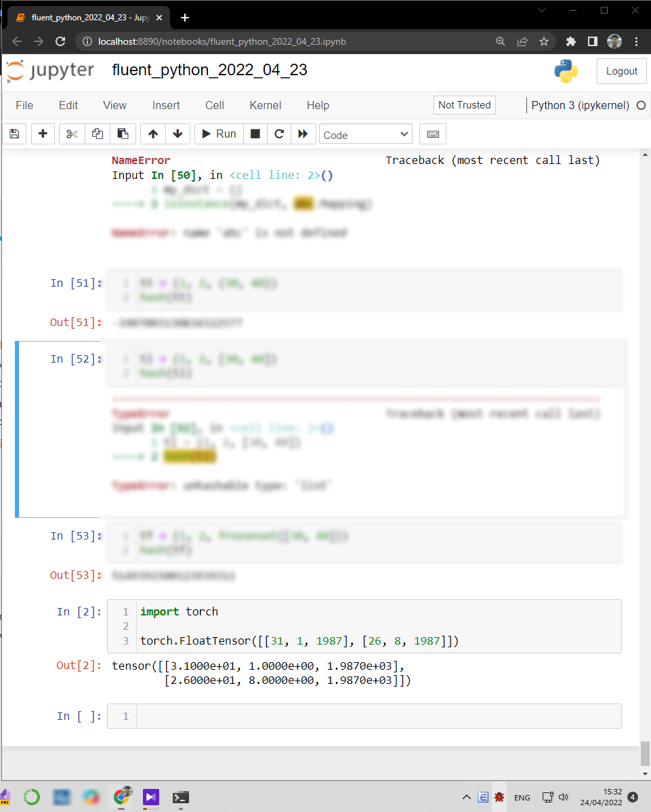This screenshot has height=812, width=651.
Task: Move selected cell up arrow icon
Action: point(152,134)
